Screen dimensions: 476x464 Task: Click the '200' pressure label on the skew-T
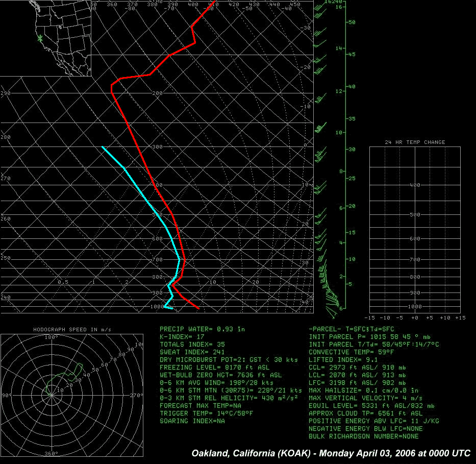pyautogui.click(x=157, y=93)
